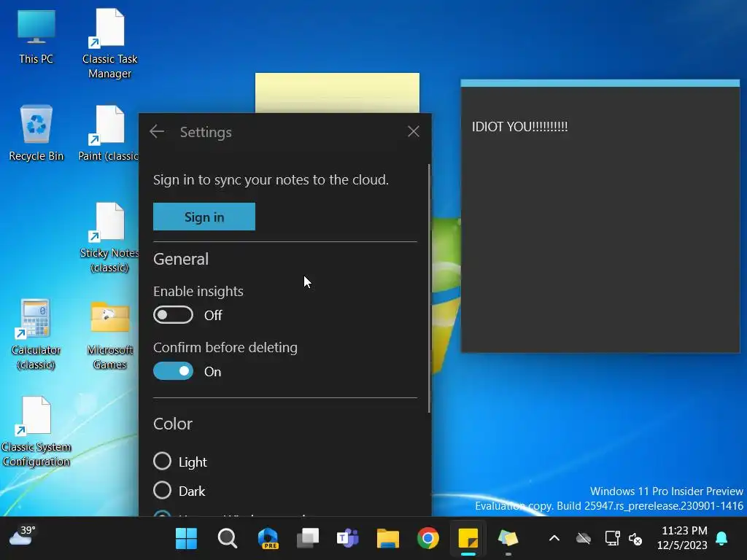
Task: Click the dark note text 'IDIOT YOU!!!!!!!!!!'
Action: tap(519, 127)
